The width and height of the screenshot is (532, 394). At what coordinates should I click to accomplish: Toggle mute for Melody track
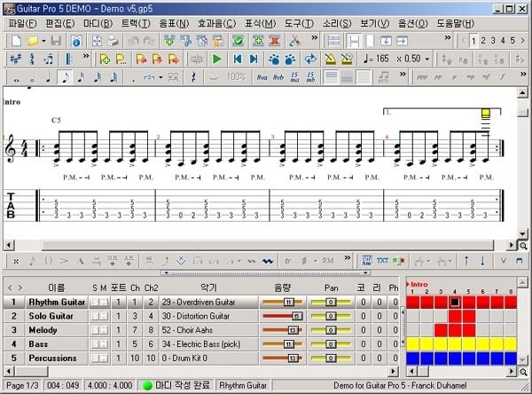tap(103, 330)
